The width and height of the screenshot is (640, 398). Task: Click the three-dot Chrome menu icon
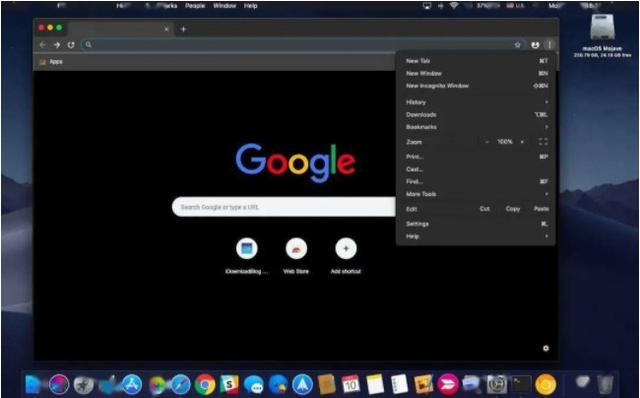coord(549,45)
